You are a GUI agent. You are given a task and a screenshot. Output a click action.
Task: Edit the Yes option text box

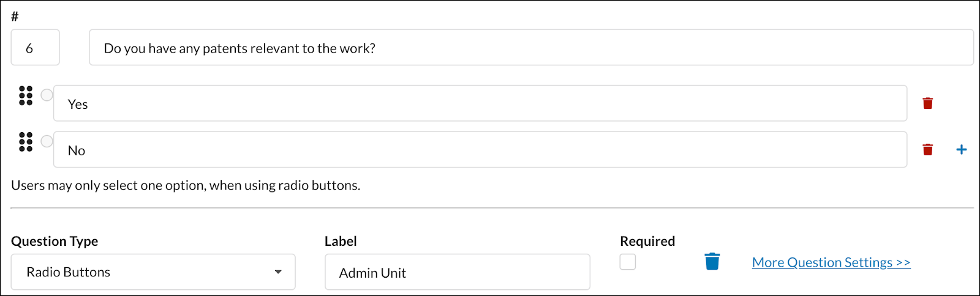click(x=480, y=103)
